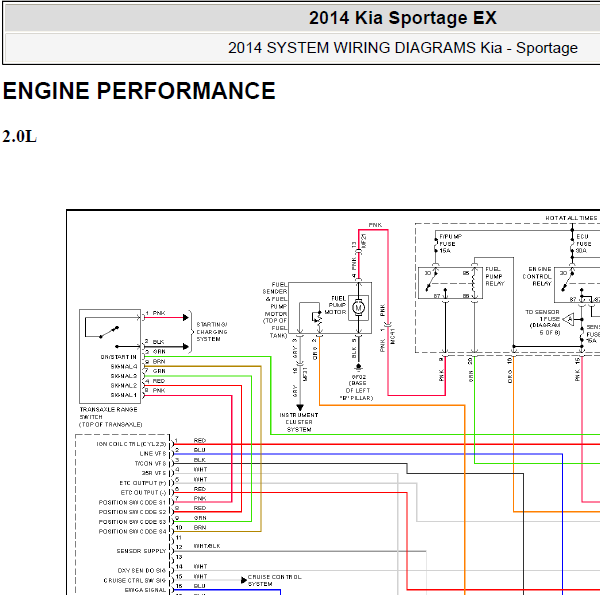Click the 'INSTRUMENT CLUSTER SYSTEM' label
The height and width of the screenshot is (595, 600).
299,422
